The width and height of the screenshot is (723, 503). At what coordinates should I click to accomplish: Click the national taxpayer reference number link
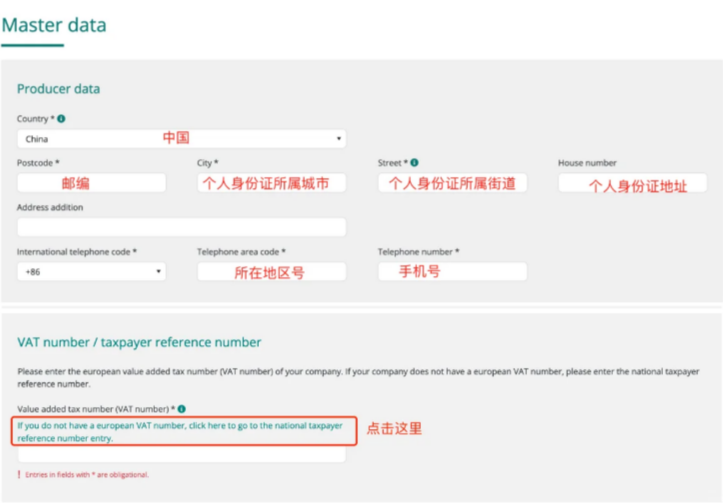180,431
